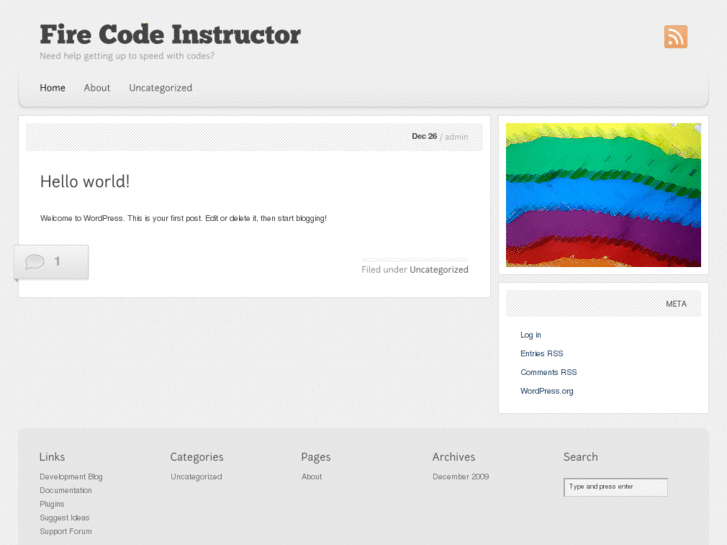Go to the About menu item
The height and width of the screenshot is (545, 727).
97,88
